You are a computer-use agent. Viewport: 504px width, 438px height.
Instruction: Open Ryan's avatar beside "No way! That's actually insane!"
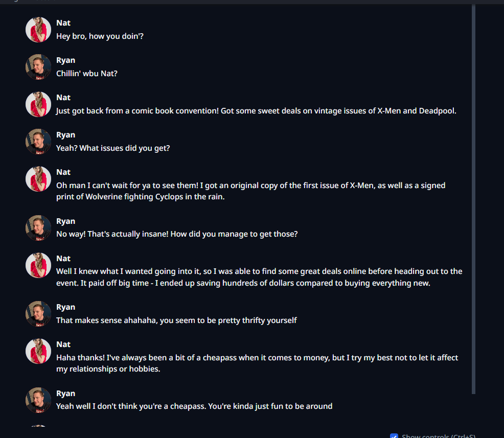pos(38,228)
